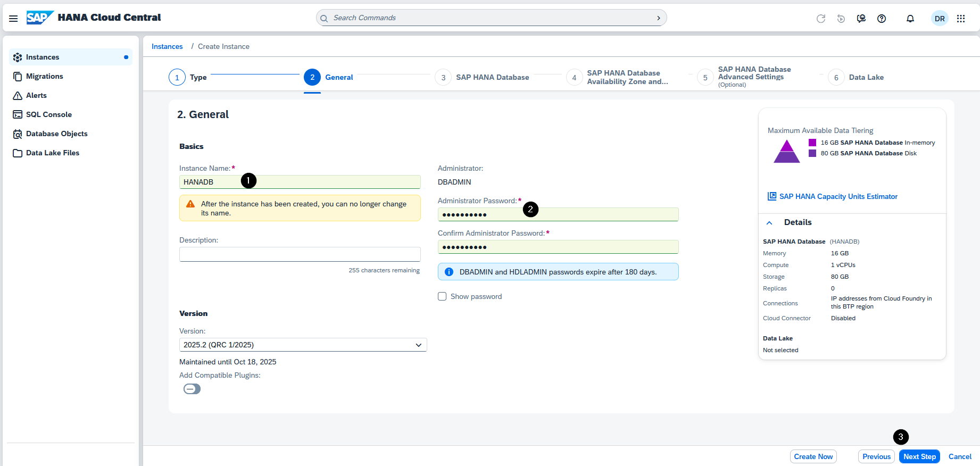
Task: Open Database Objects in the sidebar
Action: click(71, 134)
